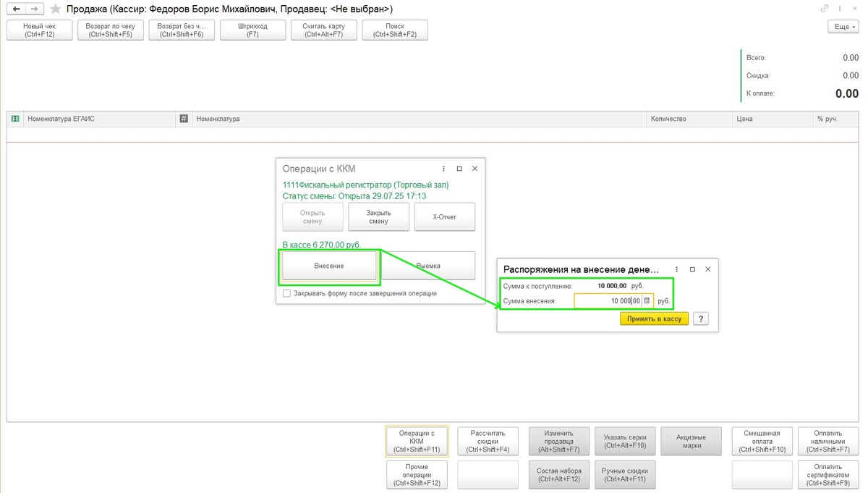Click Считать карту button

click(x=323, y=30)
